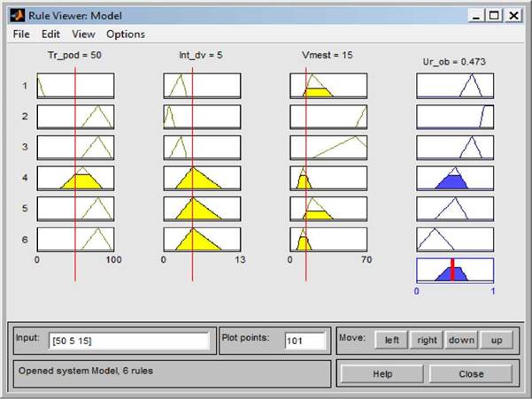Click rule 6 Vmest membership plot
The height and width of the screenshot is (399, 532).
[x=328, y=240]
